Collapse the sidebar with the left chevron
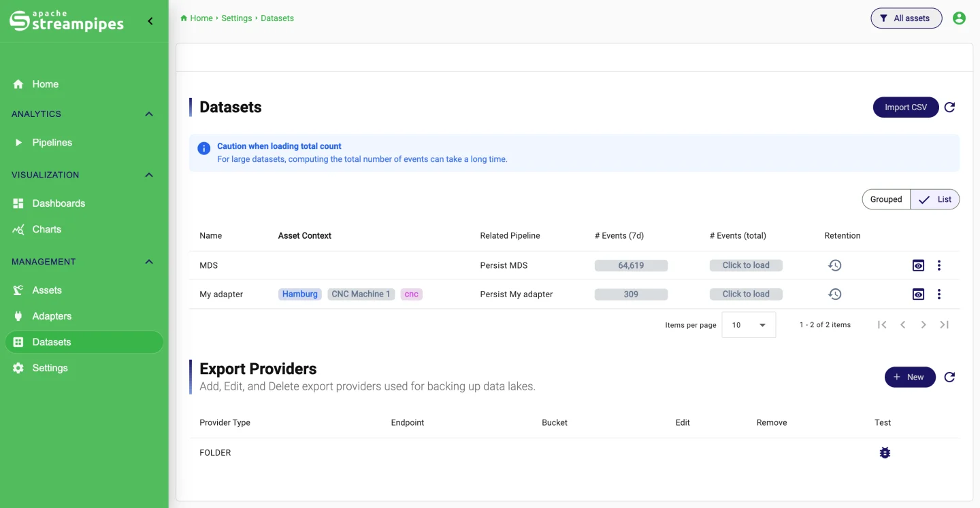The height and width of the screenshot is (508, 980). pyautogui.click(x=150, y=21)
